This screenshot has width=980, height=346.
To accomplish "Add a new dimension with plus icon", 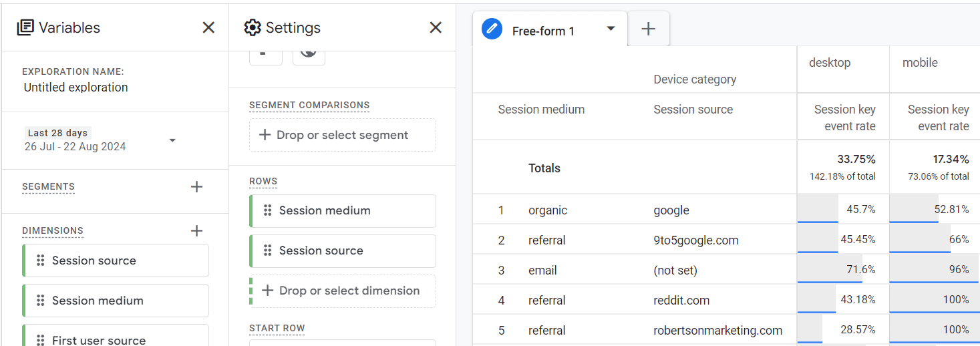I will click(196, 231).
